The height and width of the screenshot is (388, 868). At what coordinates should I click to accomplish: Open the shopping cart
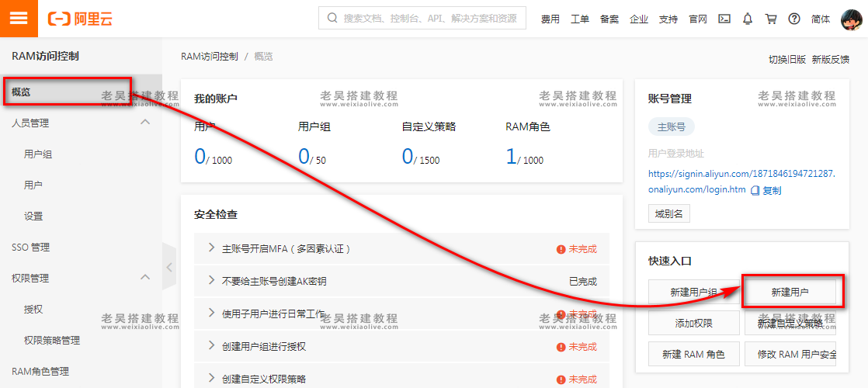(771, 19)
